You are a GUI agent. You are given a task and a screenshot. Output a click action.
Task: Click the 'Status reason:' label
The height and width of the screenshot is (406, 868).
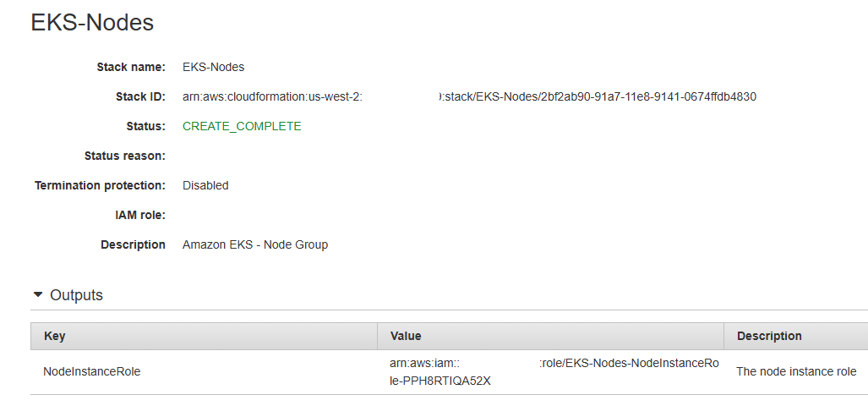pos(125,156)
